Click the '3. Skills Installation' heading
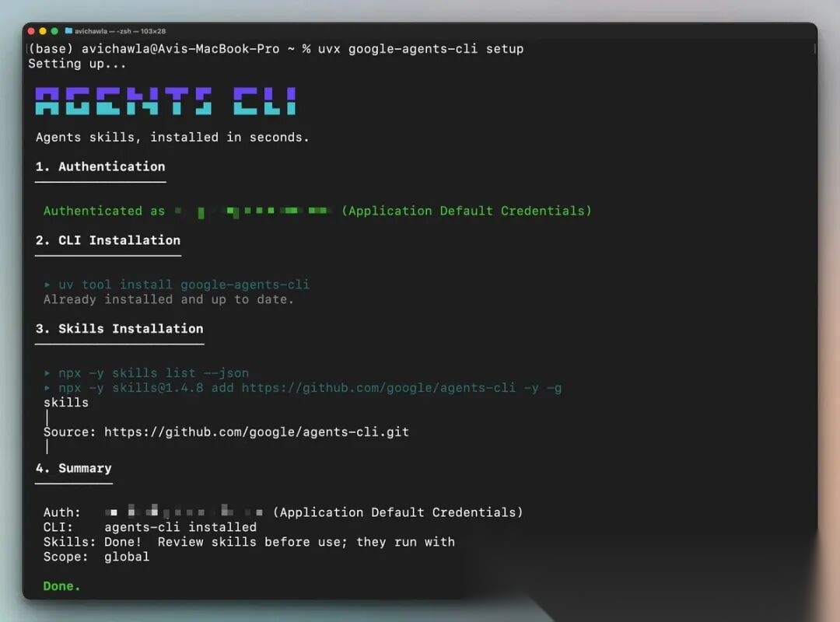840x622 pixels. click(x=120, y=328)
